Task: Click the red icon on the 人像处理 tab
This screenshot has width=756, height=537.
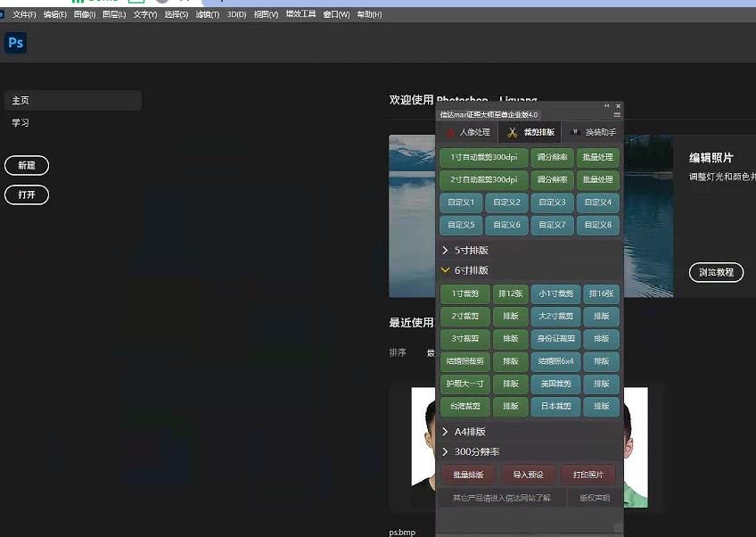Action: point(451,132)
